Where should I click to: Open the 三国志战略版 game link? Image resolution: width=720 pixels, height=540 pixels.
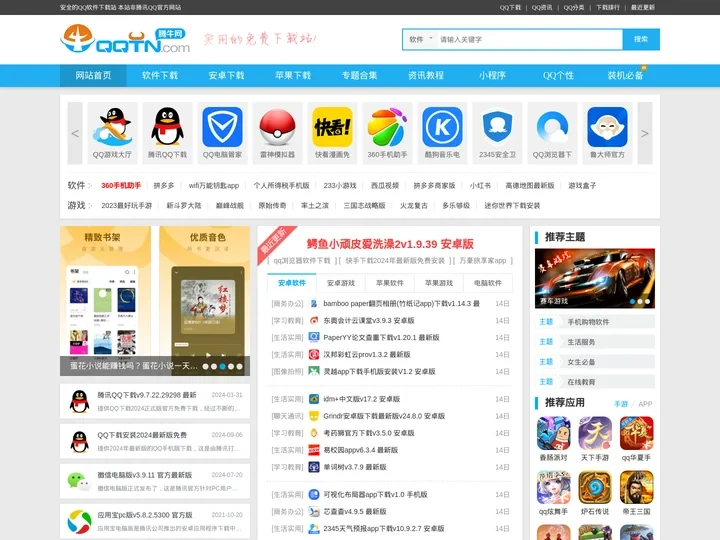(364, 206)
